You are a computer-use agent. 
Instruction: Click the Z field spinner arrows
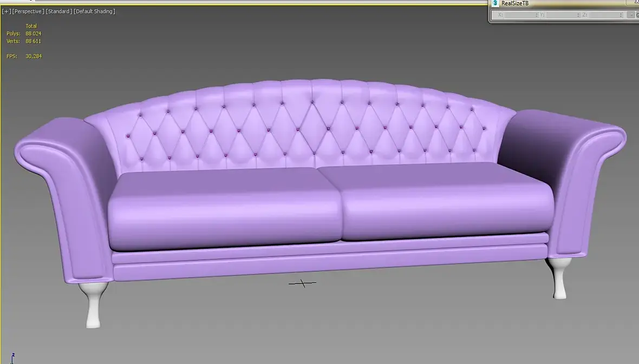(621, 15)
